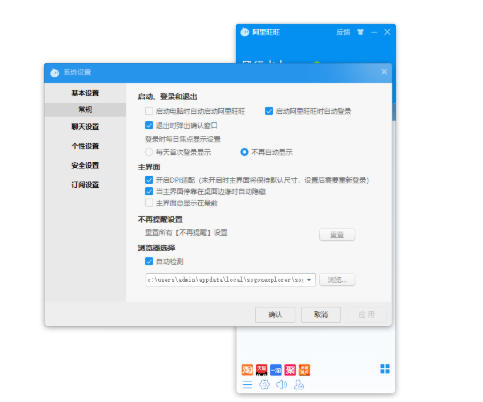The height and width of the screenshot is (402, 483).
Task: Open the four-square apps grid icon
Action: 385,369
